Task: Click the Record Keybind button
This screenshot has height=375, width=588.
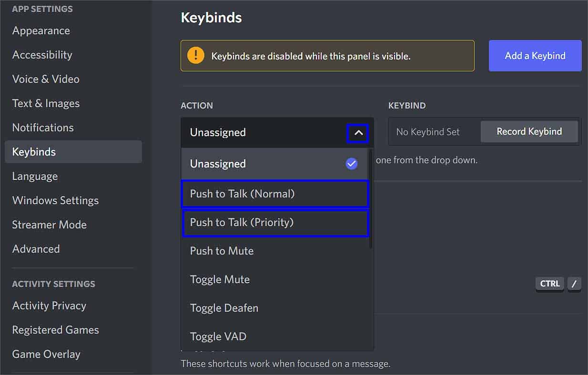Action: tap(529, 131)
